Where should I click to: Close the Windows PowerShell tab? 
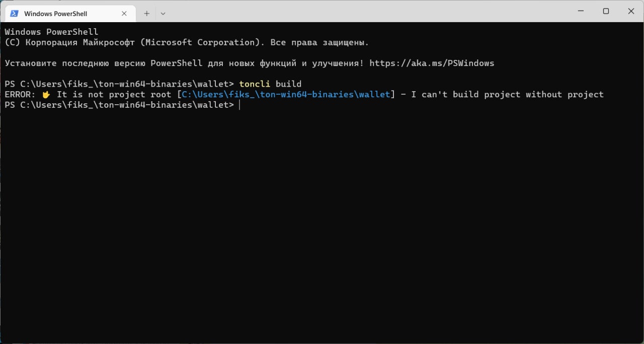coord(124,14)
